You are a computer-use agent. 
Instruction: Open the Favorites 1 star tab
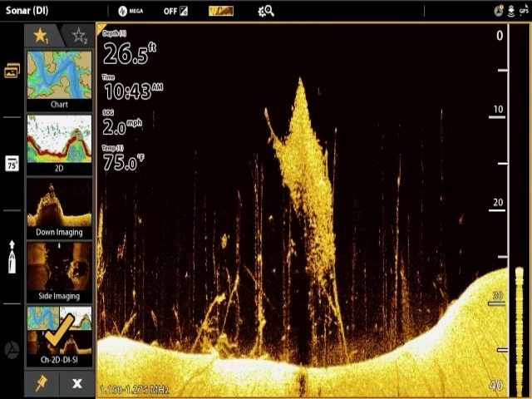coord(41,35)
